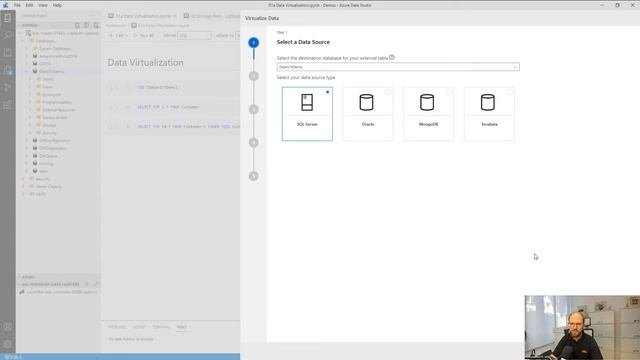
Task: Open the Attach to dropdown in notebook toolbar
Action: coord(238,36)
